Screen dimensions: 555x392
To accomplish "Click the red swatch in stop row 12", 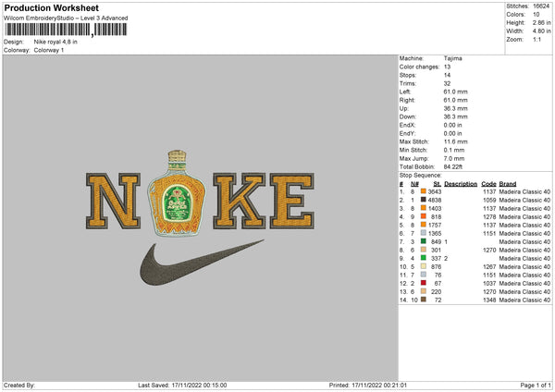I will coord(424,283).
